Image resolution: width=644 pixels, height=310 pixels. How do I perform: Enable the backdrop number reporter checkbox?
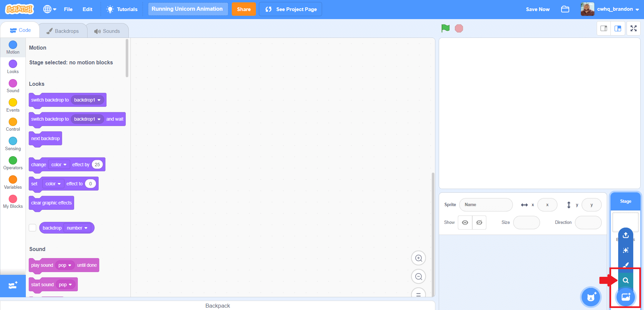tap(33, 228)
